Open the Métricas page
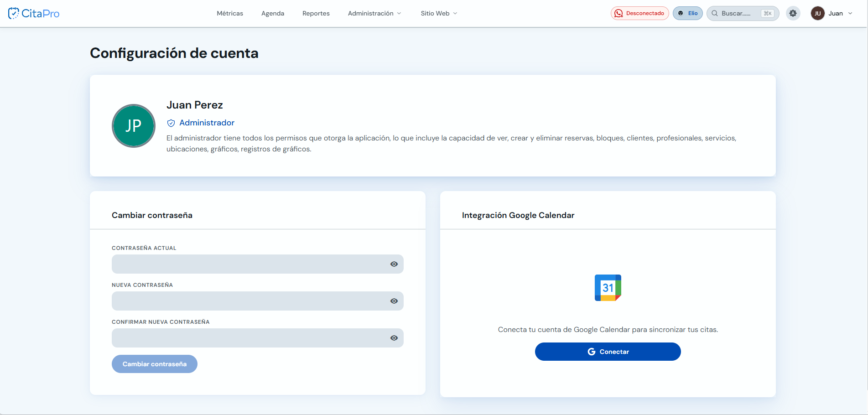The image size is (868, 415). (230, 13)
